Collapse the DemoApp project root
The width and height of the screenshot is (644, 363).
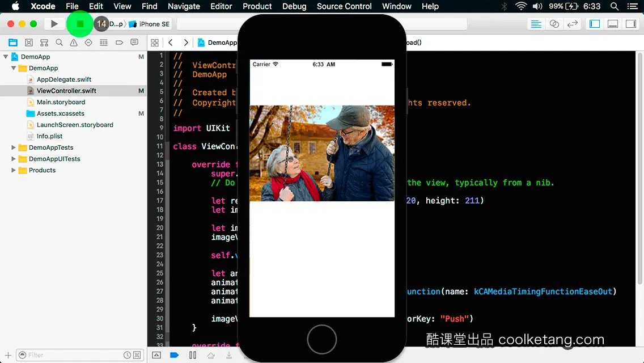[x=6, y=57]
